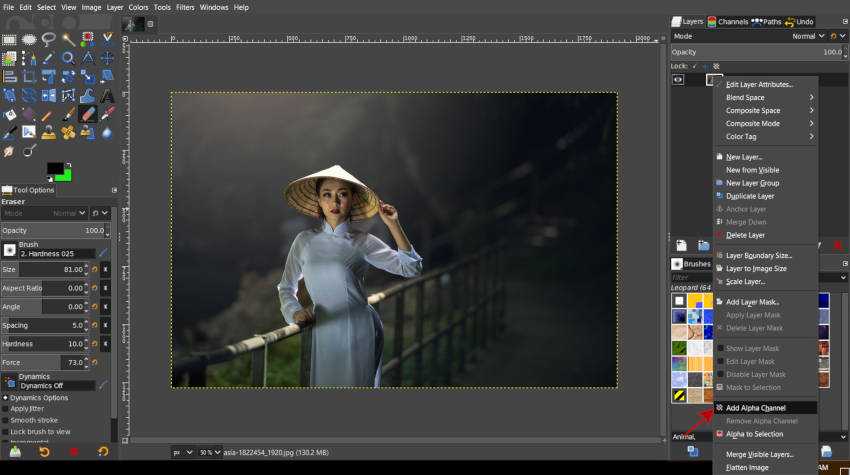Image resolution: width=850 pixels, height=475 pixels.
Task: Toggle visibility eye of the layer
Action: (x=678, y=79)
